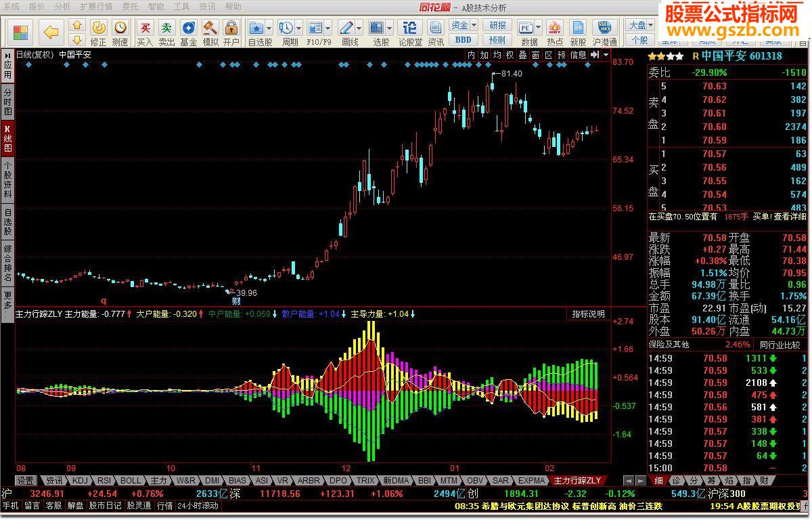Expand the 自选股 dropdown arrow
This screenshot has height=520, width=812.
269,28
